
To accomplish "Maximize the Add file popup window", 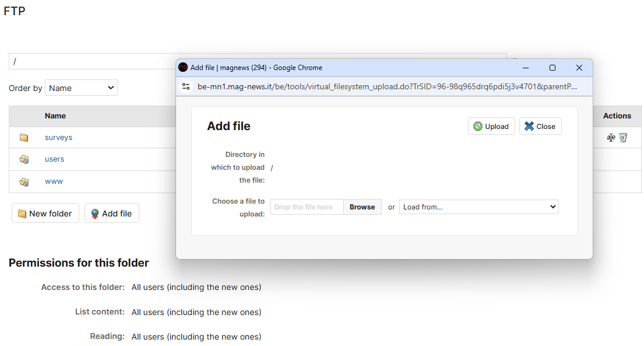I will pyautogui.click(x=552, y=68).
